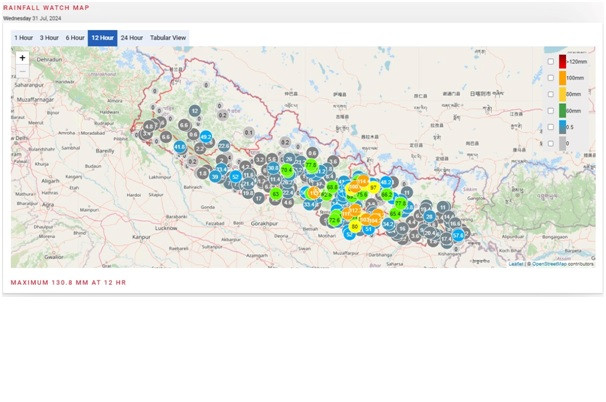Toggle the >120mm legend checkbox

[x=551, y=61]
